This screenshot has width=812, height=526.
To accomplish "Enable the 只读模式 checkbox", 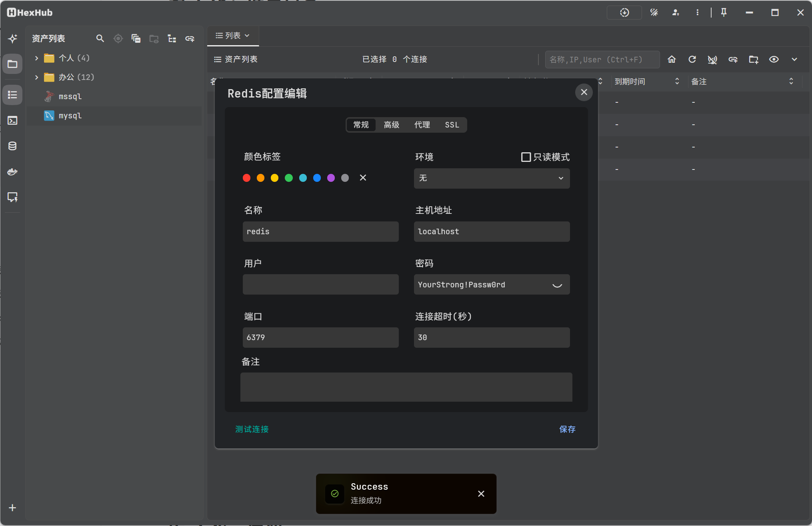I will tap(526, 157).
